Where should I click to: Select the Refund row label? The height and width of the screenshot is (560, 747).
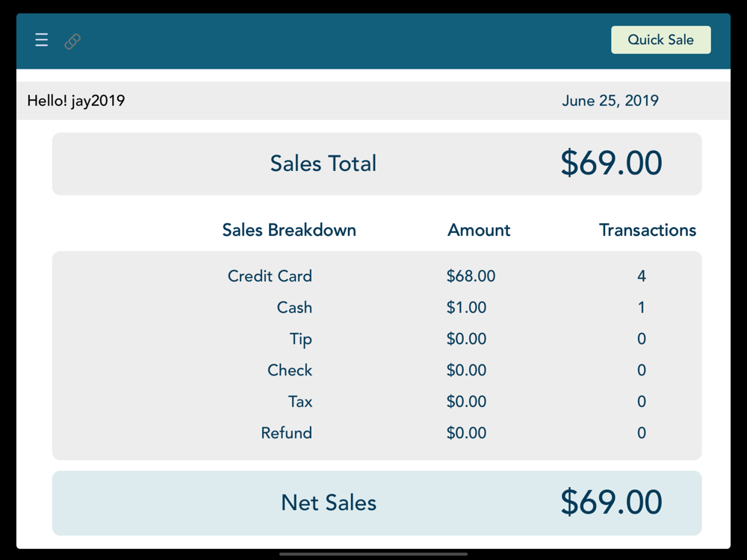[286, 433]
